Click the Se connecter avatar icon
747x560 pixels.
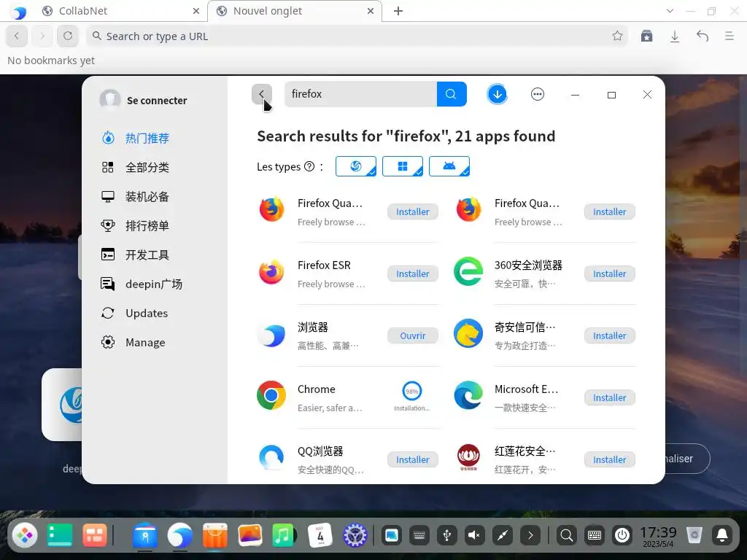coord(110,100)
